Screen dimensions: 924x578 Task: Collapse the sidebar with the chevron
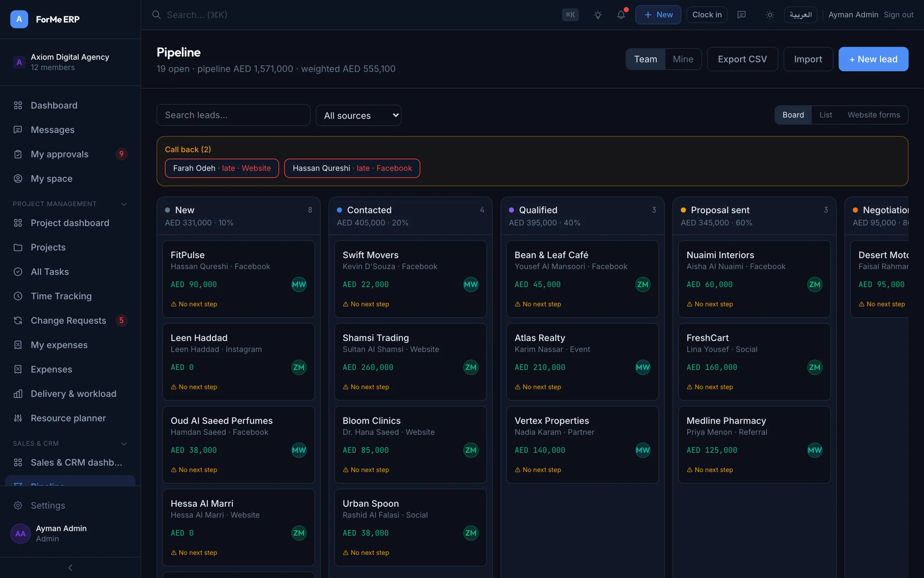point(70,568)
